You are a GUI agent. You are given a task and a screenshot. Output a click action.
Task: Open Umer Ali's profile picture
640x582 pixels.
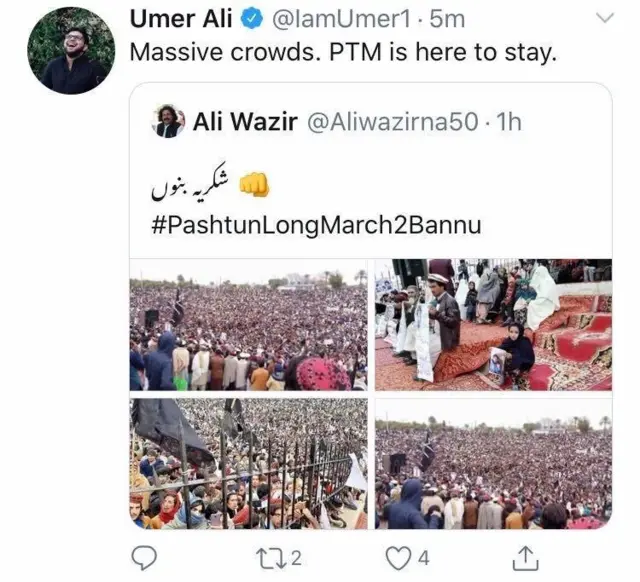click(71, 50)
